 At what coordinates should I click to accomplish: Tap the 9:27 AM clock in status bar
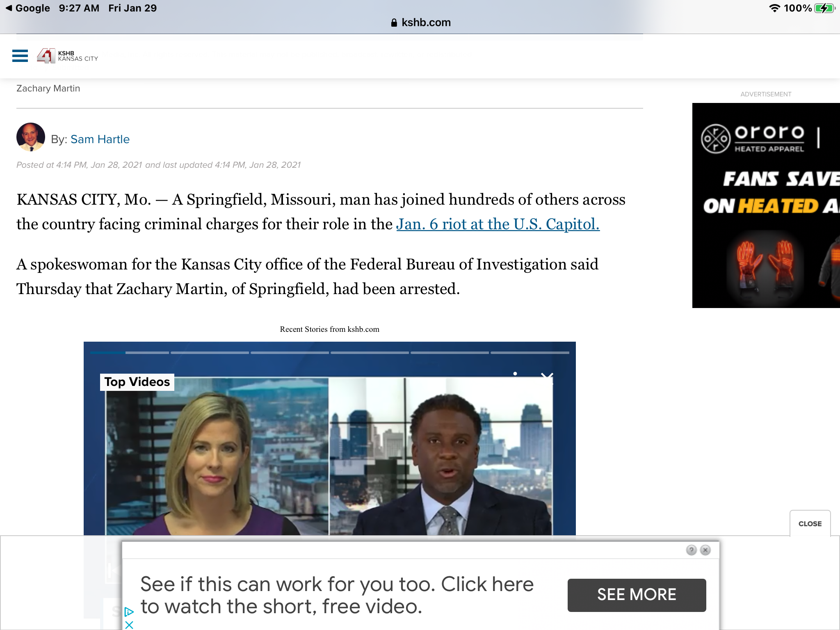(79, 8)
